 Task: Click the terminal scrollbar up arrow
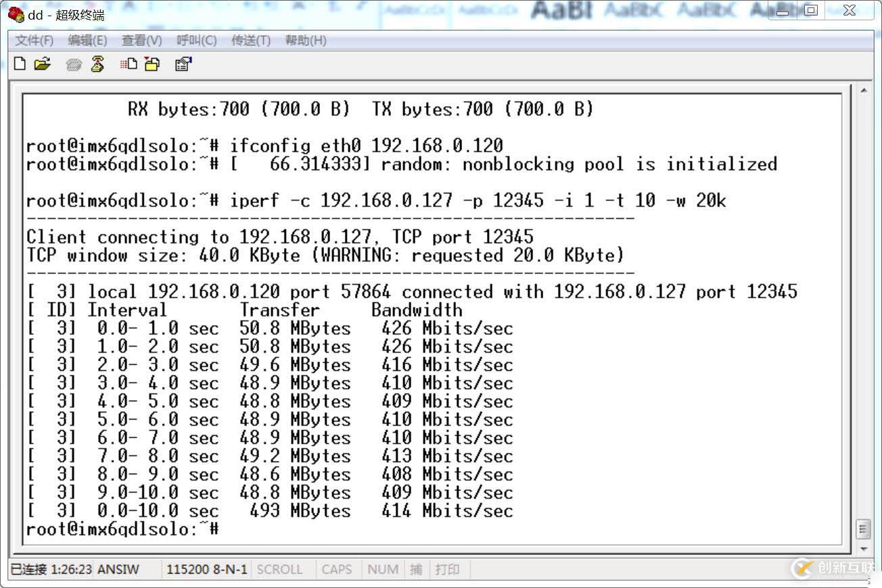(x=863, y=90)
